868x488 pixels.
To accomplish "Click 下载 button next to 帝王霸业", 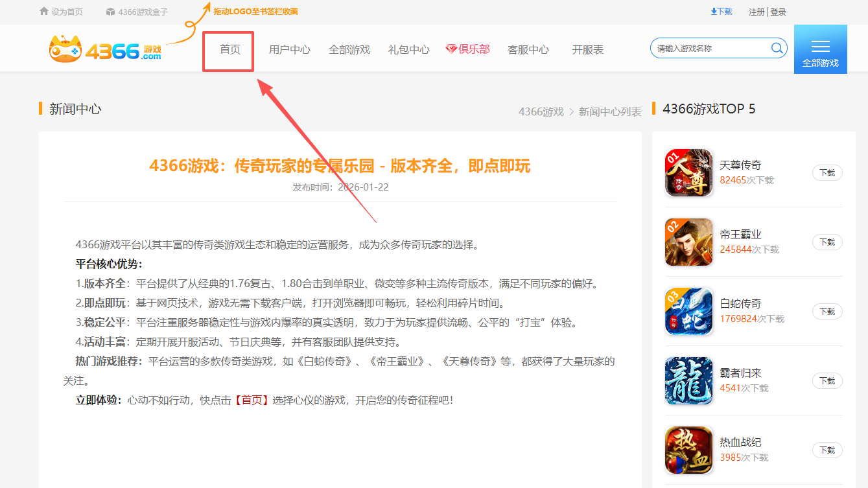I will 827,242.
